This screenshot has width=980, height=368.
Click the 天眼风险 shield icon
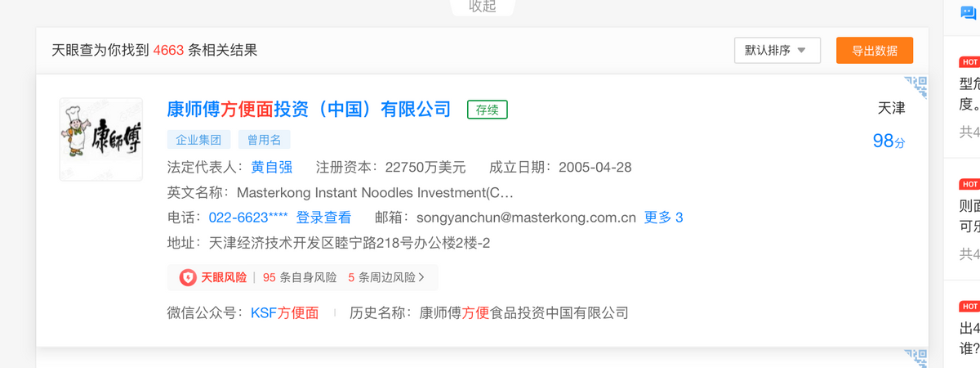(188, 277)
